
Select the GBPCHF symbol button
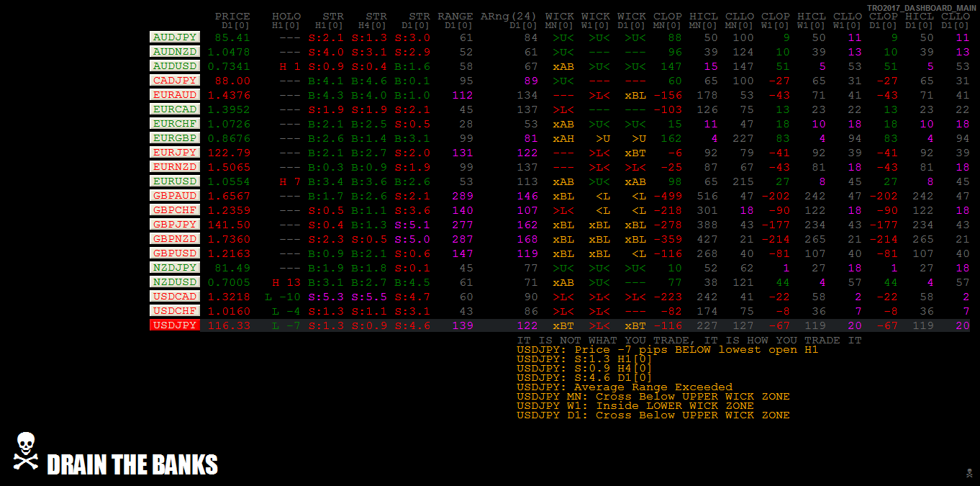(175, 210)
